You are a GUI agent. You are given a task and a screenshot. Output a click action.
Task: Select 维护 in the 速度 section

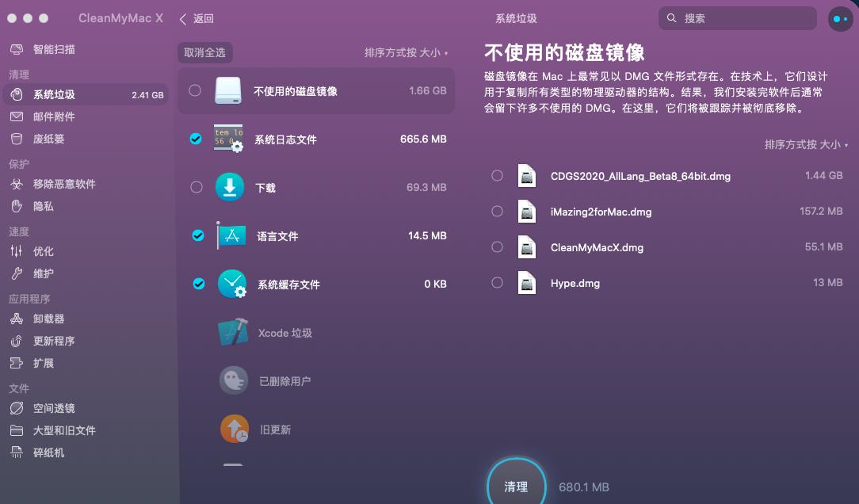44,273
